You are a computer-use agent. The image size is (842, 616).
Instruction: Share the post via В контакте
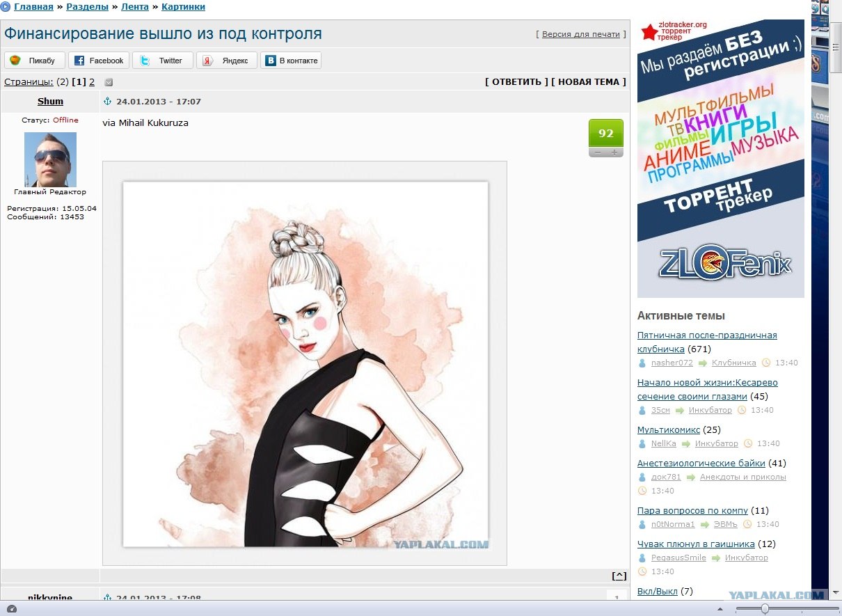tap(291, 61)
